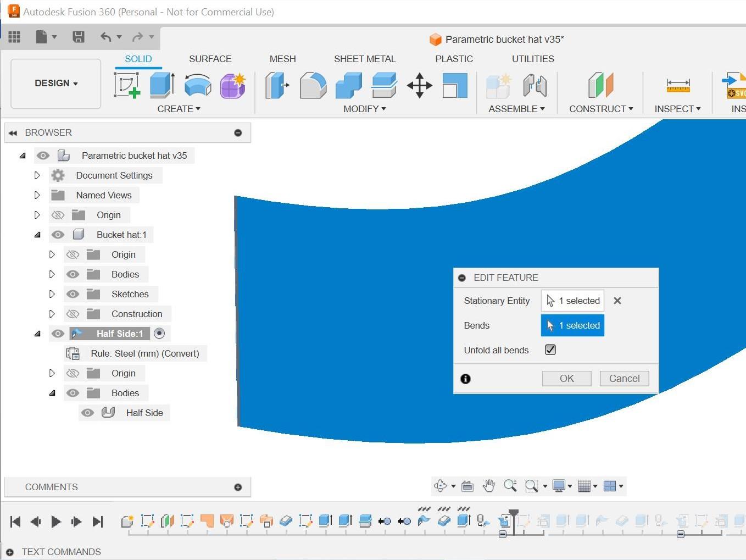The image size is (746, 560).
Task: Jump to the timeline beginning
Action: click(x=15, y=522)
